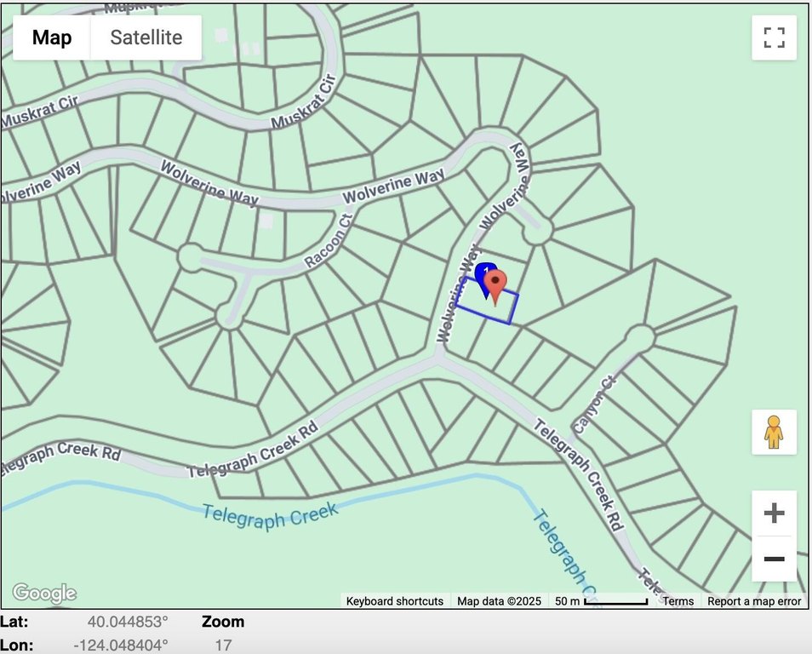The image size is (812, 654).
Task: Click Report a map error
Action: tap(754, 601)
